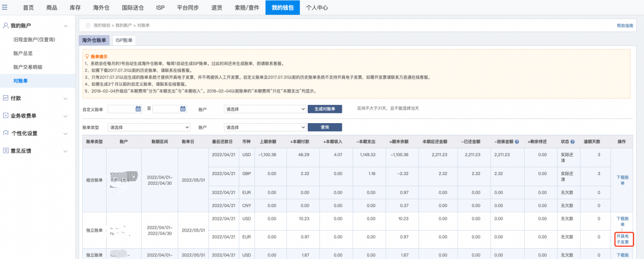
Task: Click the 10.23 cell under 本期付款
Action: 304,218
